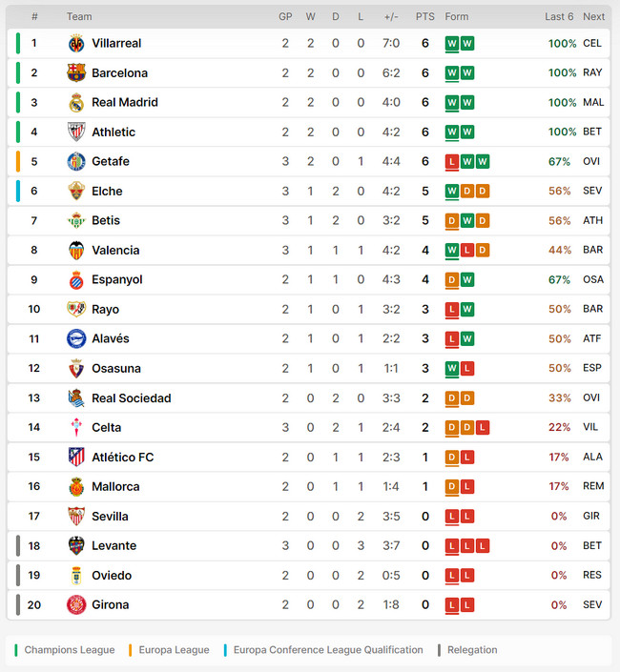Click the Champions League legend marker

pyautogui.click(x=16, y=650)
